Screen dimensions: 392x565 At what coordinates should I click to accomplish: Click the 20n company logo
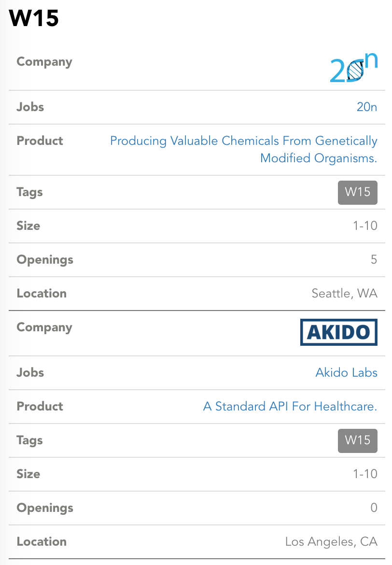click(353, 68)
